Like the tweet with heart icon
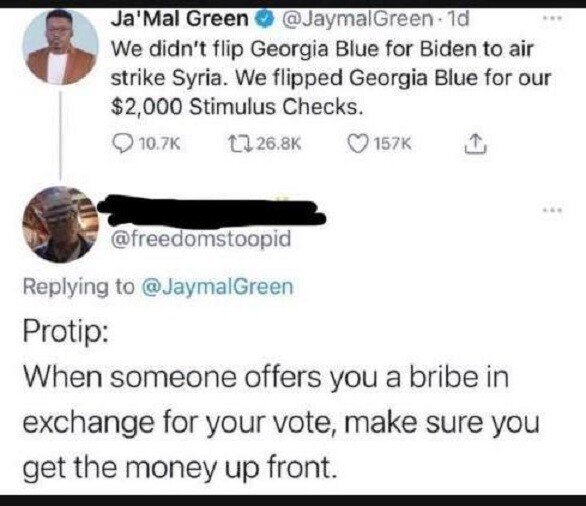 click(358, 144)
